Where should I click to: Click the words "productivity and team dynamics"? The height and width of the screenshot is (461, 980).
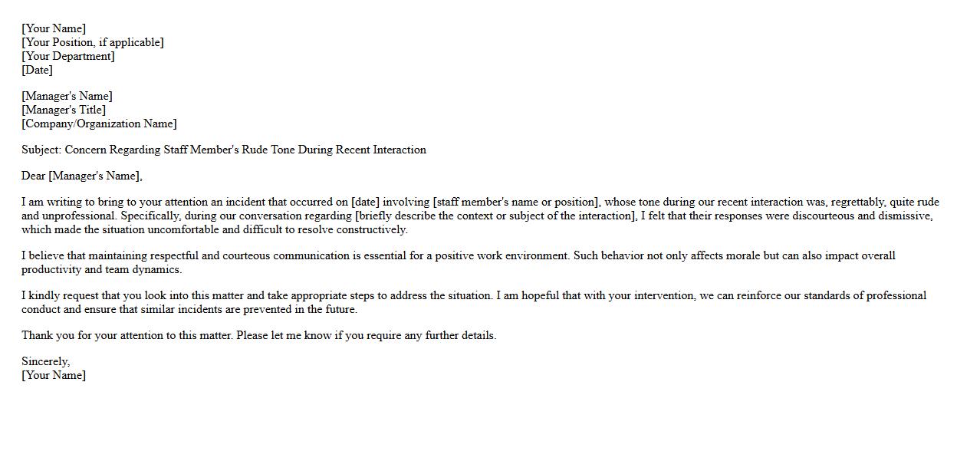click(101, 269)
